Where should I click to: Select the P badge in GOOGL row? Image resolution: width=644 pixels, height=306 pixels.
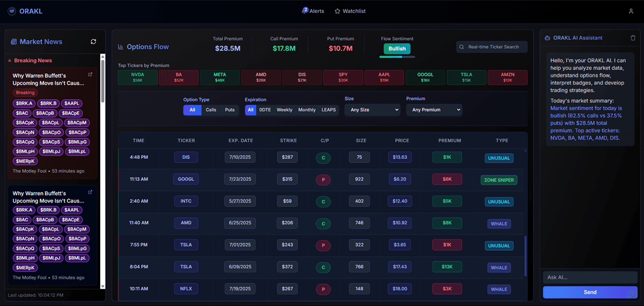(324, 180)
